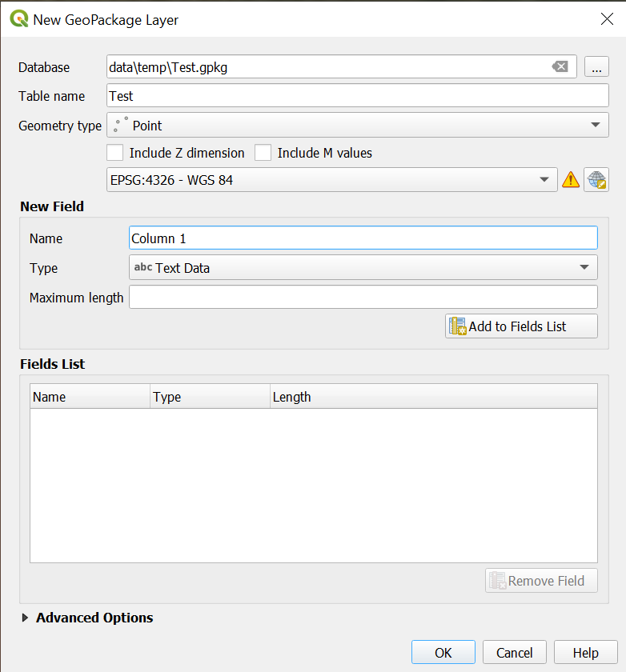Open the field Type dropdown

point(363,268)
